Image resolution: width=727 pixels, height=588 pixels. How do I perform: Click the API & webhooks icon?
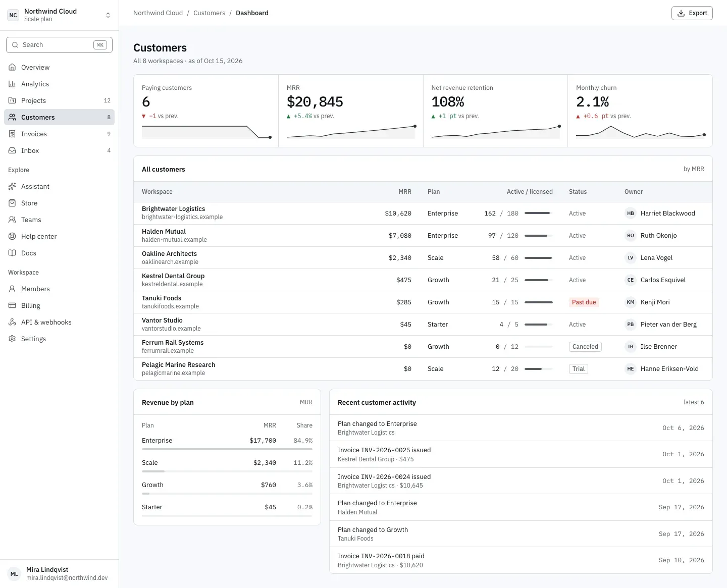click(12, 322)
